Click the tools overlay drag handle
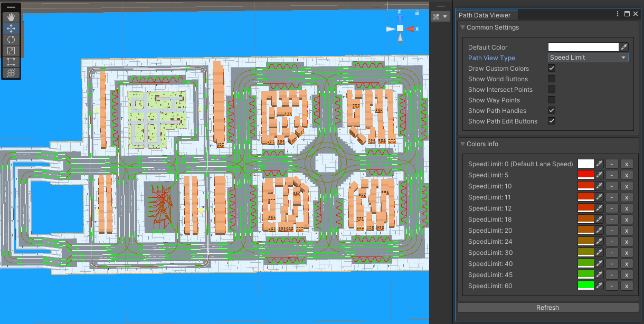Screen dimensions: 644x324 coord(11,7)
